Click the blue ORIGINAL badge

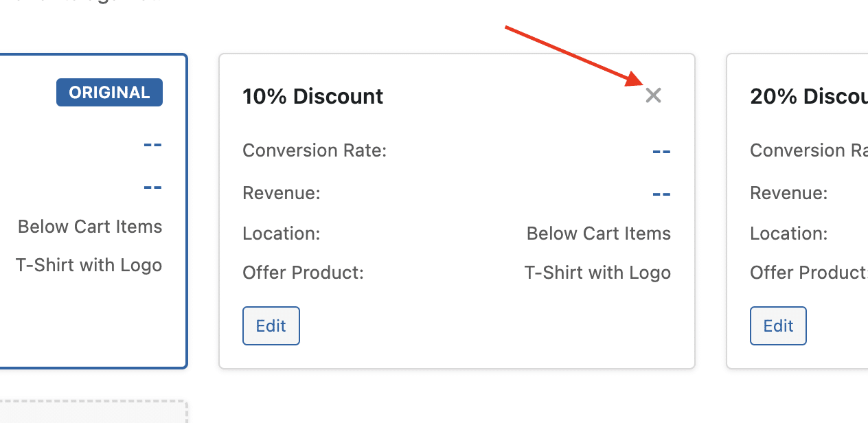[x=109, y=93]
